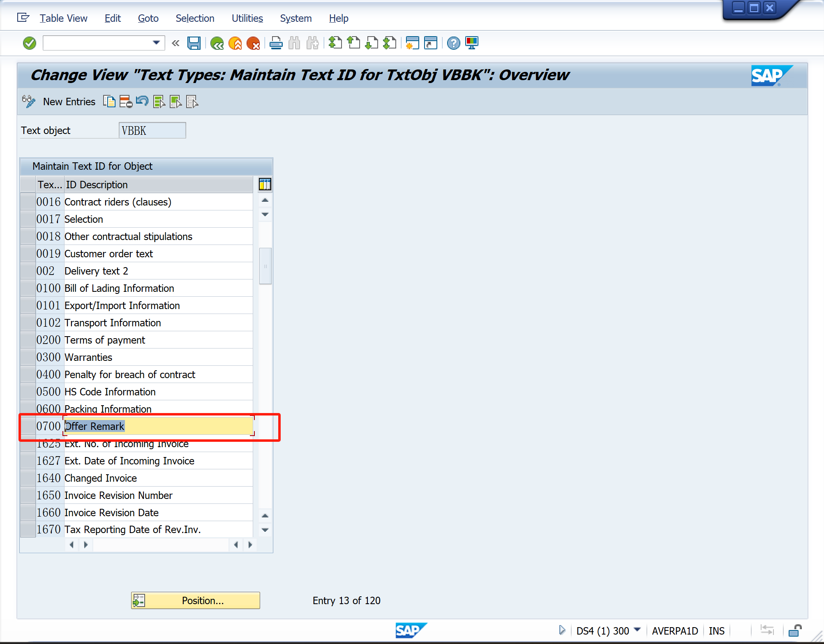Click the Save diskette icon
Viewport: 824px width, 644px height.
point(194,43)
